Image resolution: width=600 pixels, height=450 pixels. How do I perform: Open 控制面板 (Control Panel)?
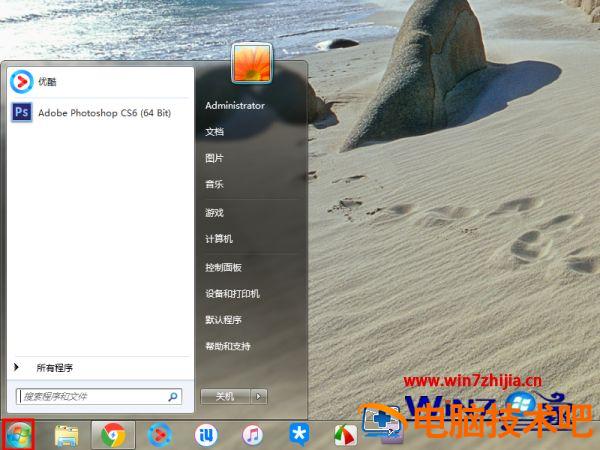223,267
